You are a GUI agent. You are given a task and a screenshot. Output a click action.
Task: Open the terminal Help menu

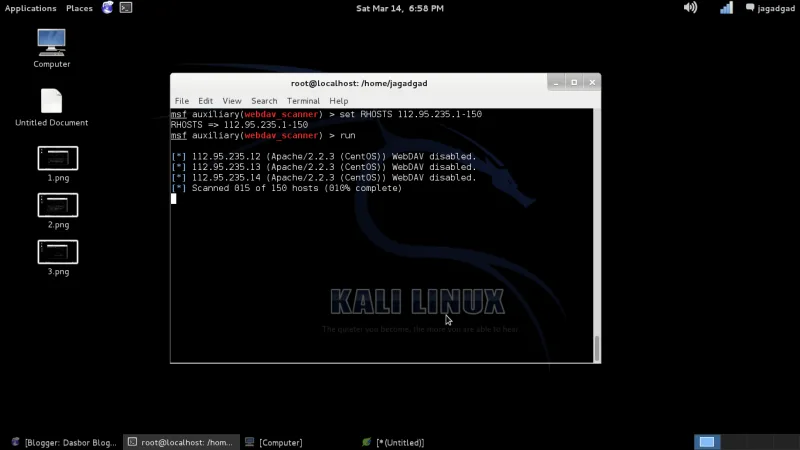338,101
